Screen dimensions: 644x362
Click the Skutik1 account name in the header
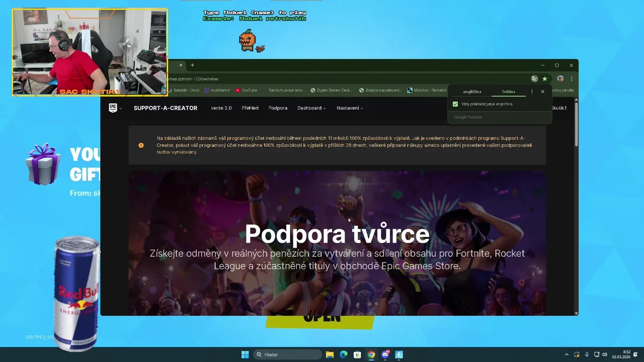[559, 108]
